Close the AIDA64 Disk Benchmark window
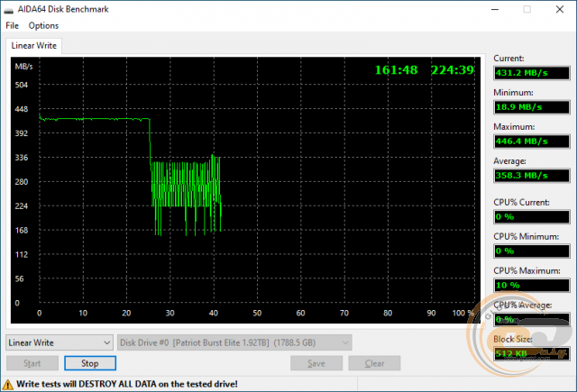The height and width of the screenshot is (392, 577). click(x=560, y=9)
